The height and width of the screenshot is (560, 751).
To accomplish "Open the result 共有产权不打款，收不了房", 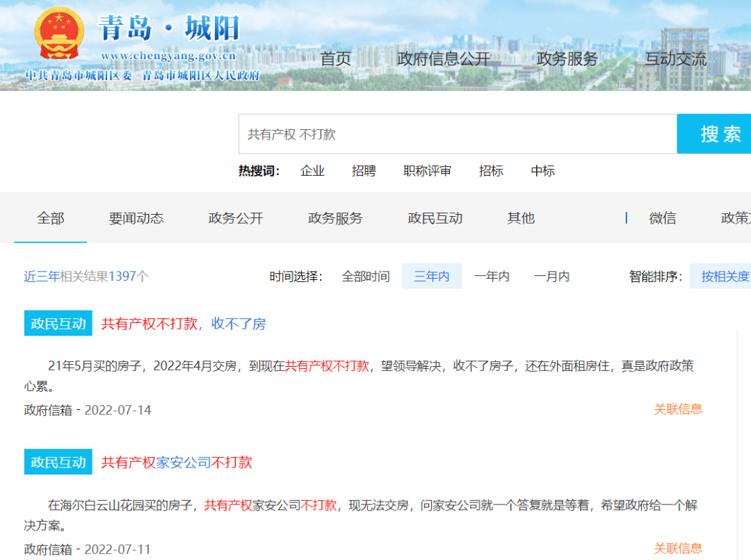I will pyautogui.click(x=184, y=324).
